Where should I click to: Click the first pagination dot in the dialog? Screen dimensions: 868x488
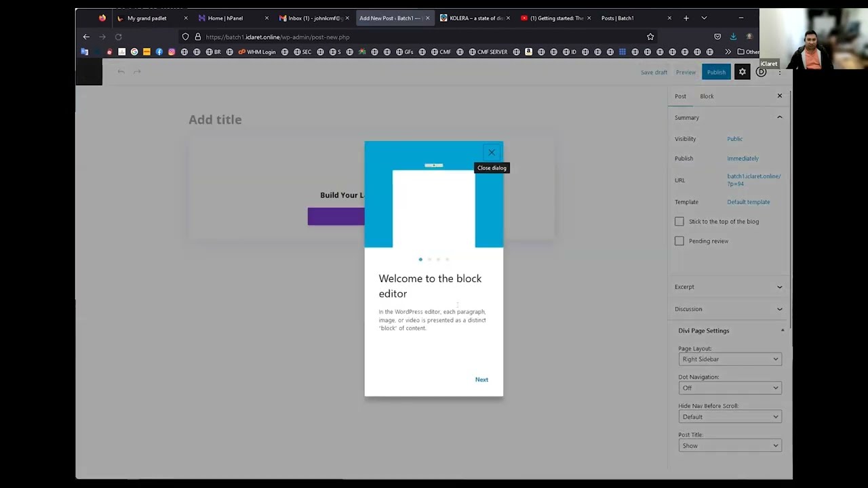[420, 260]
